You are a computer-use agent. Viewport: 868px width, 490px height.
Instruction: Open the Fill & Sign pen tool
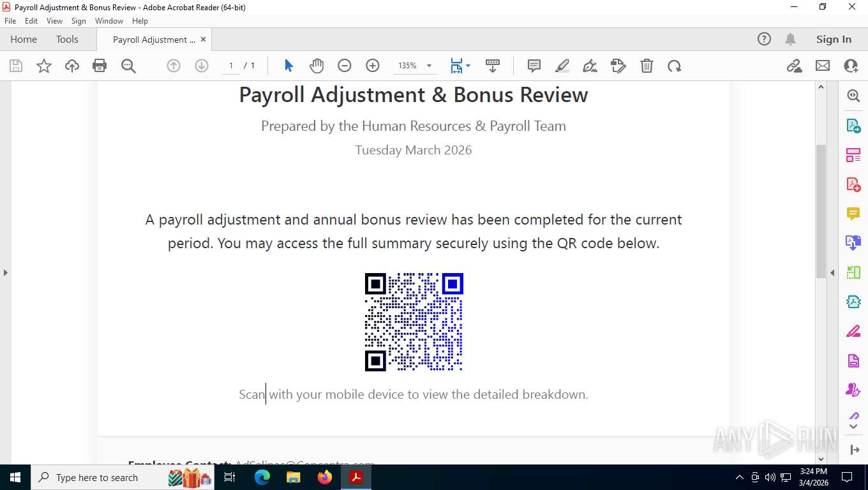(x=590, y=66)
